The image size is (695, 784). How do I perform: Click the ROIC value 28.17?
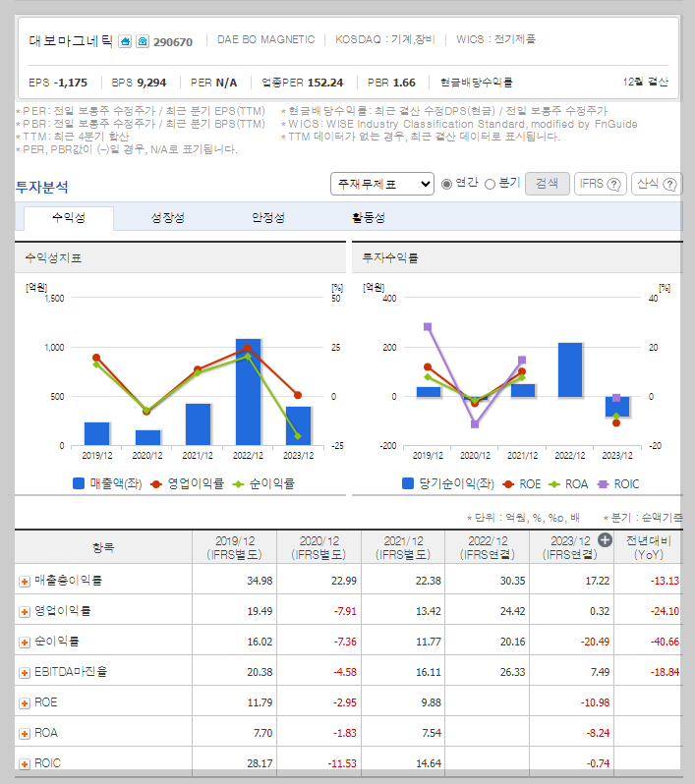click(x=260, y=764)
